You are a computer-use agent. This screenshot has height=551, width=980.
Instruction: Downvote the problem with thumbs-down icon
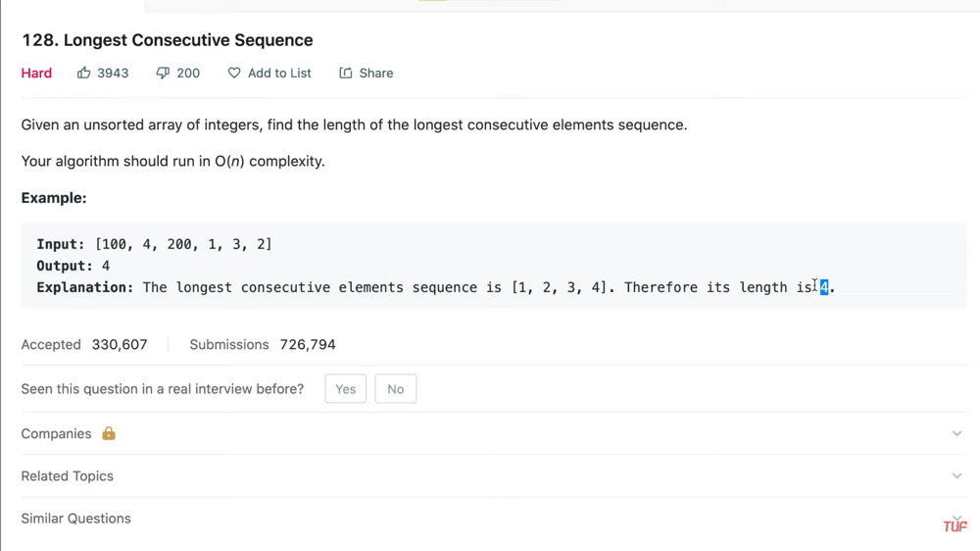tap(163, 74)
